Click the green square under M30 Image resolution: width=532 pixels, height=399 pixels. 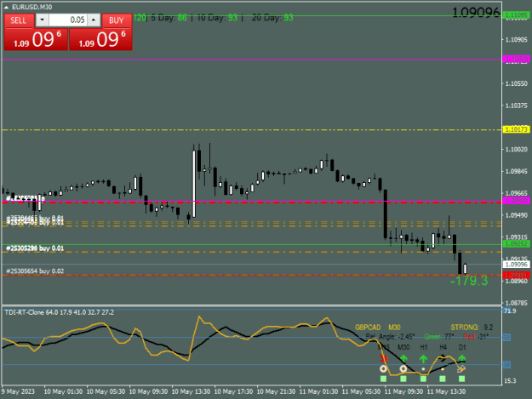[403, 379]
